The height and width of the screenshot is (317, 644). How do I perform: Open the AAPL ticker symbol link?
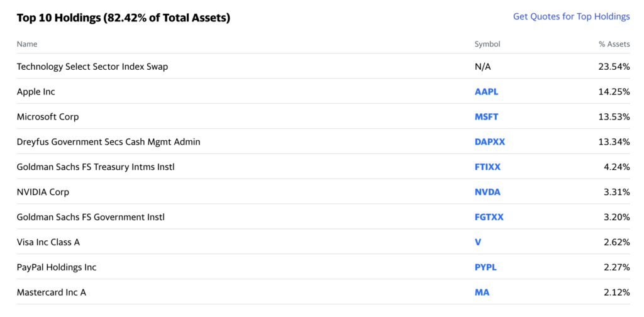pos(486,92)
